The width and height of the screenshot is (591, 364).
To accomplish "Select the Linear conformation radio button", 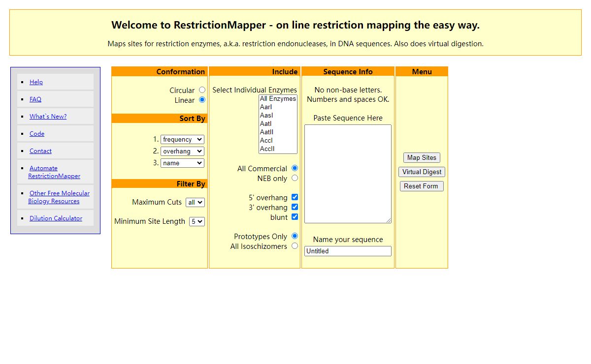I will click(x=202, y=100).
